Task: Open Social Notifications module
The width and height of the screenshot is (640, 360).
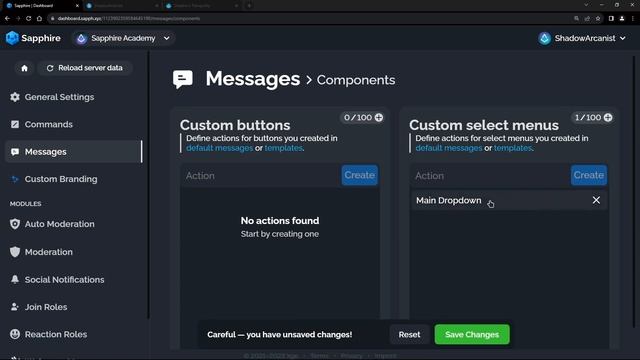Action: [73, 280]
